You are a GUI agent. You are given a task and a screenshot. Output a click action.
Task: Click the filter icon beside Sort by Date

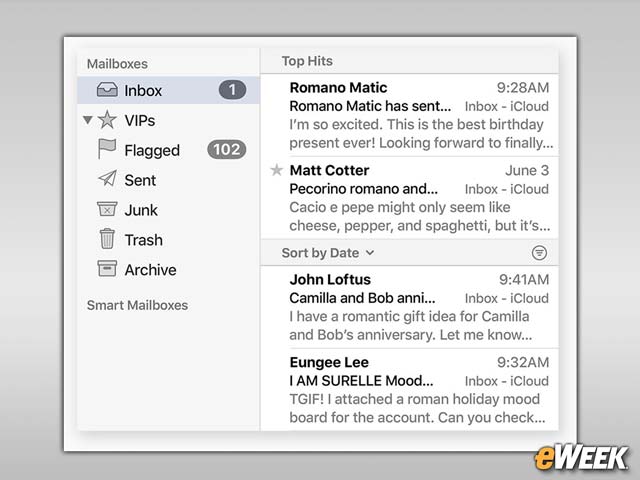coord(539,253)
